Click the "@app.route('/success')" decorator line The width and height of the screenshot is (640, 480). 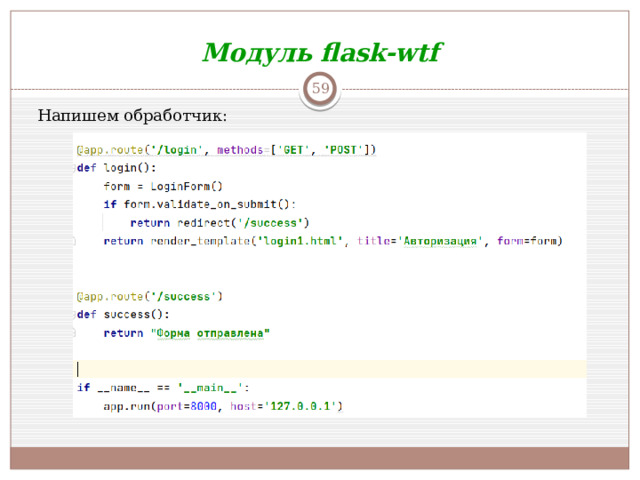tap(149, 296)
